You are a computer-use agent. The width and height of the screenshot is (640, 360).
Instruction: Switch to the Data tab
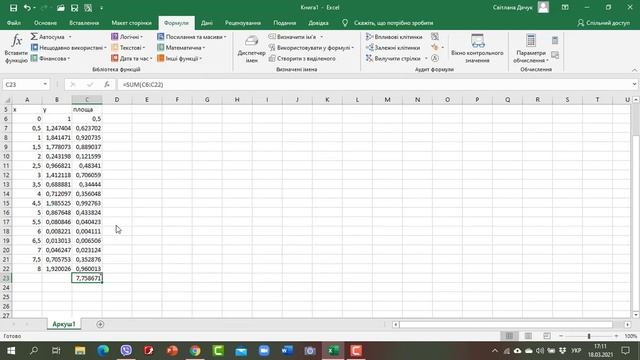pos(207,23)
